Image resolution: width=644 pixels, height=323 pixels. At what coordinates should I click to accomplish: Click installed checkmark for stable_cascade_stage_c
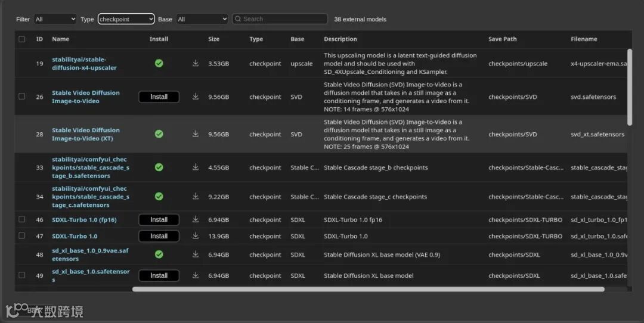(x=159, y=197)
